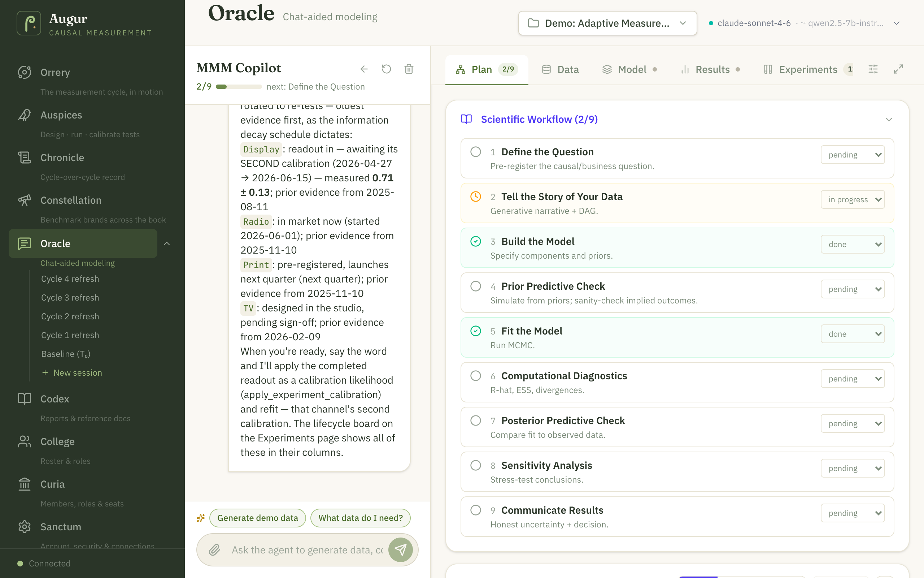
Task: Open the in progress status dropdown
Action: tap(853, 199)
